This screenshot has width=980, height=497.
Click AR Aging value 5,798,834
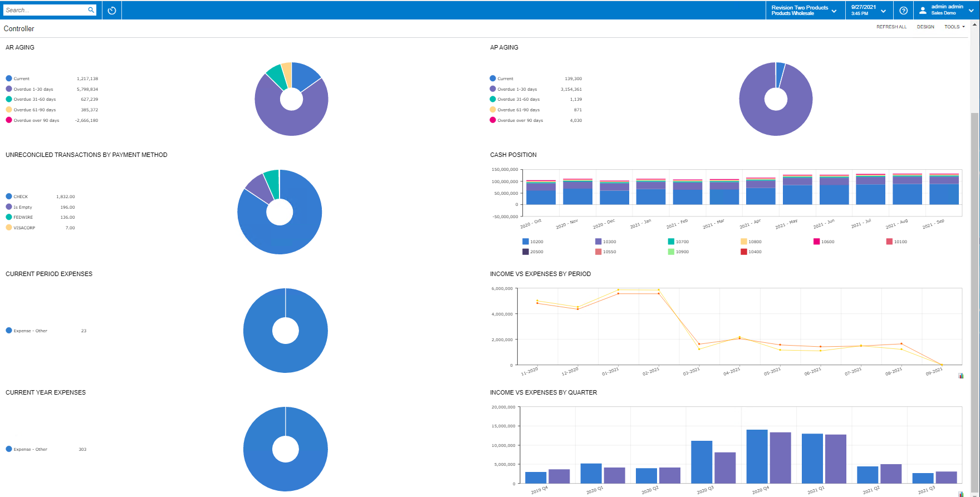tap(87, 89)
